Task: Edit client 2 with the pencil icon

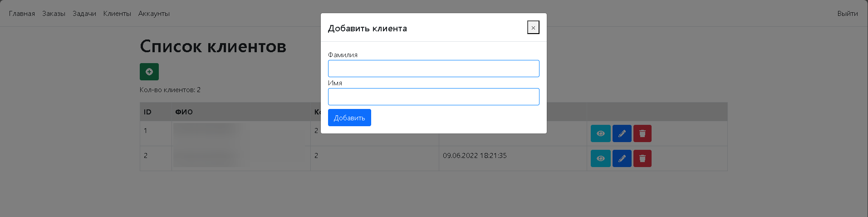Action: point(622,158)
